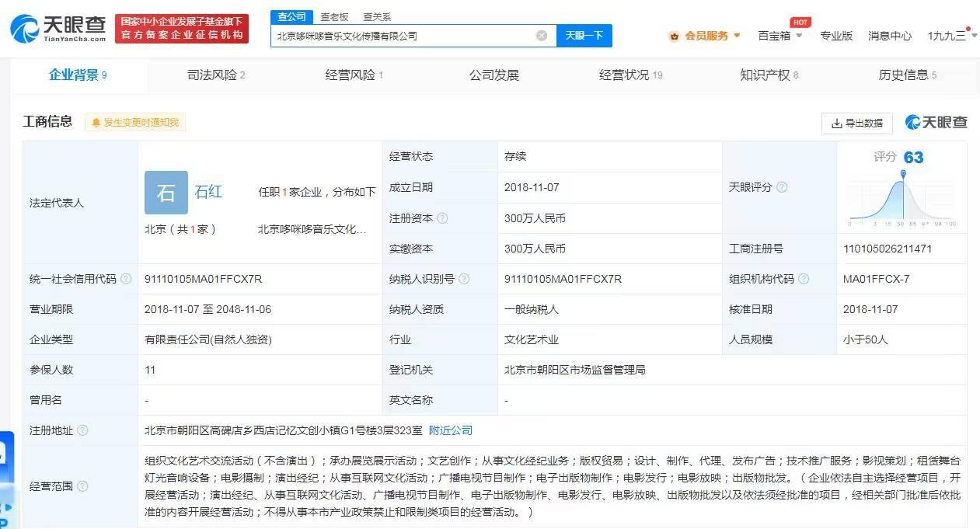Switch to the 知识产权 tab

click(x=769, y=75)
